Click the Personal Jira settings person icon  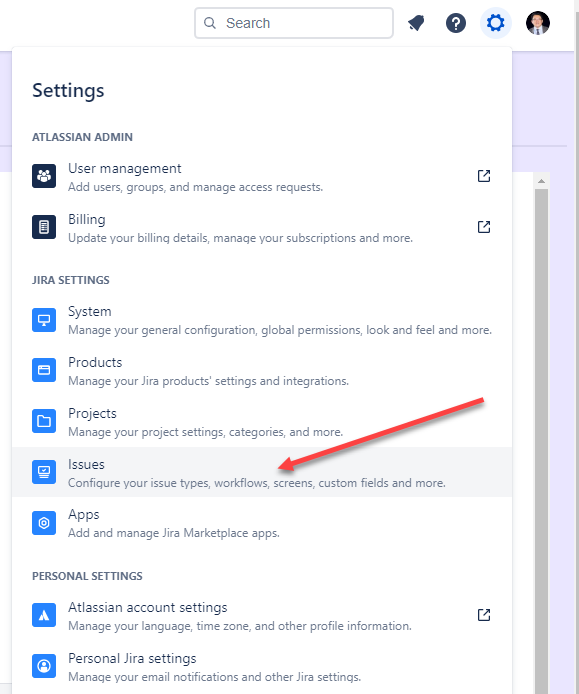click(44, 666)
